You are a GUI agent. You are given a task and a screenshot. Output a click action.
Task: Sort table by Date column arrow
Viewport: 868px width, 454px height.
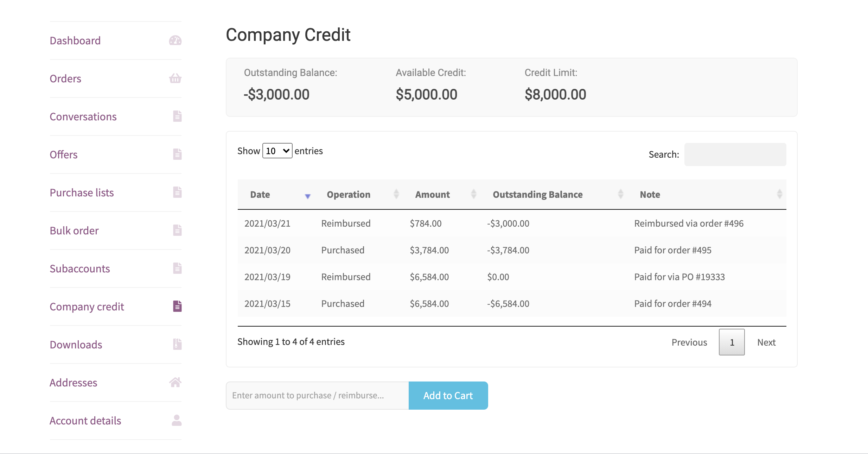tap(308, 196)
